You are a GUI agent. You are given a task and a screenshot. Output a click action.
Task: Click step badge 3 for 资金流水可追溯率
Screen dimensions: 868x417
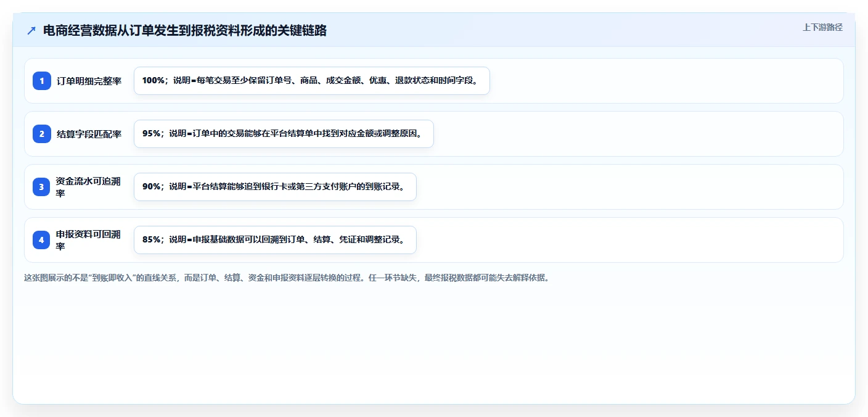pyautogui.click(x=42, y=187)
